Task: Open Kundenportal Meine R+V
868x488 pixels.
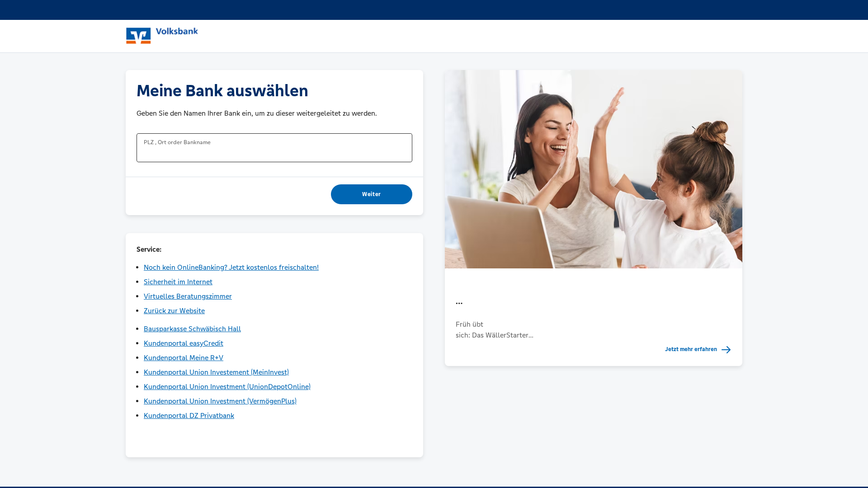Action: coord(183,357)
